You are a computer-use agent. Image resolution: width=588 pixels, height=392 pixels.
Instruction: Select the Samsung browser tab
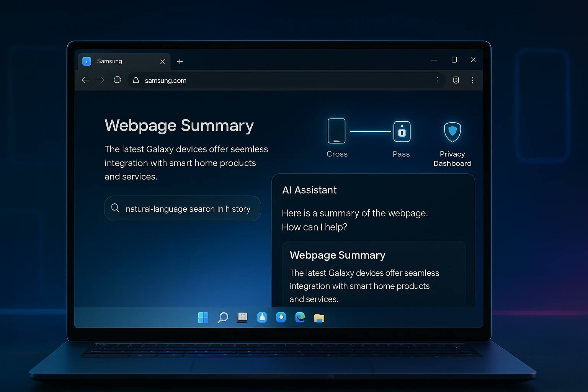click(124, 61)
